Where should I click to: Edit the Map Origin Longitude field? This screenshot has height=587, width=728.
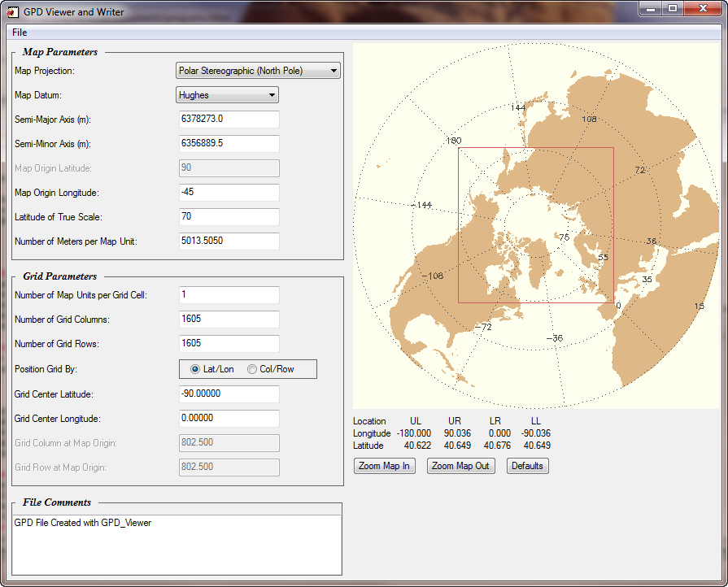click(229, 193)
